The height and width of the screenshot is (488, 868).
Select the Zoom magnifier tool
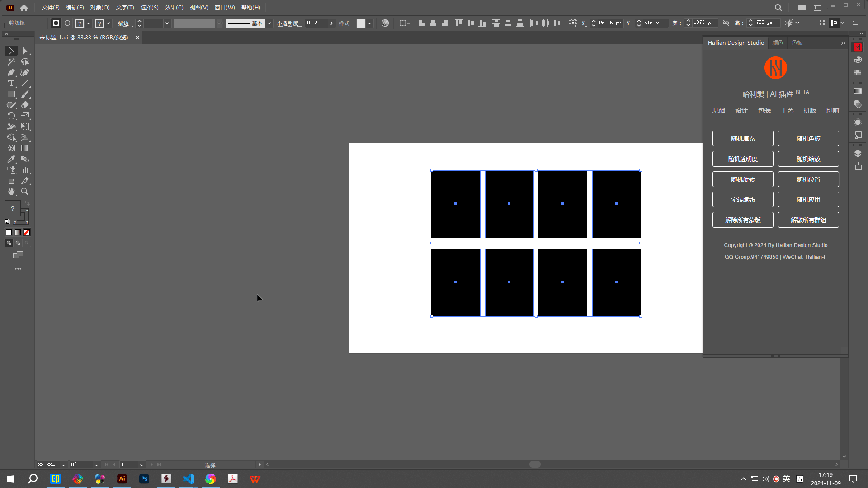point(25,192)
